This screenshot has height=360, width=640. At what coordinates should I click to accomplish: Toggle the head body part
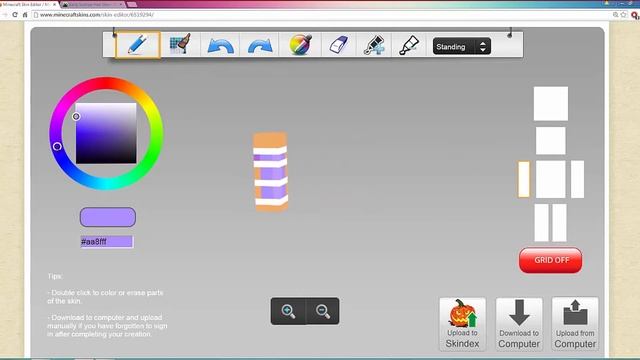point(551,141)
